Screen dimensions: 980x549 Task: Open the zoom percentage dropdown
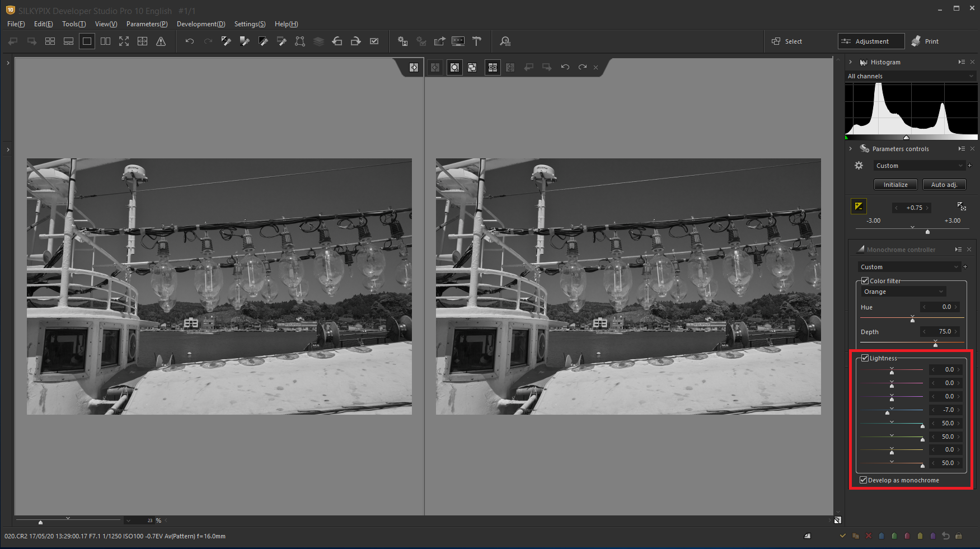coord(128,520)
